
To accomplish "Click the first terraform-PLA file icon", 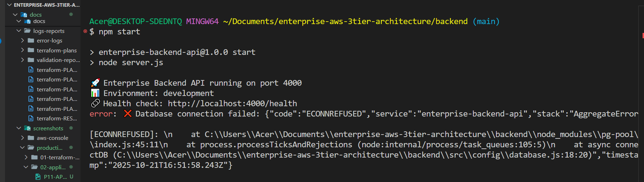I will click(x=31, y=70).
